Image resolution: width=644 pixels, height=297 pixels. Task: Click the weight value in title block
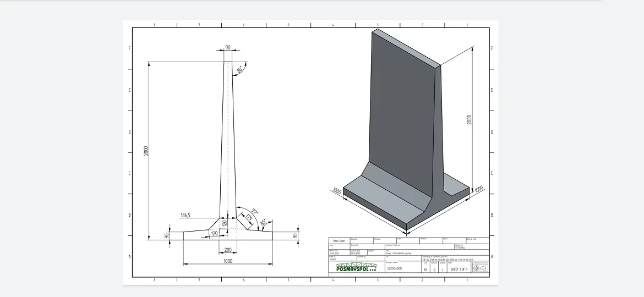point(460,248)
